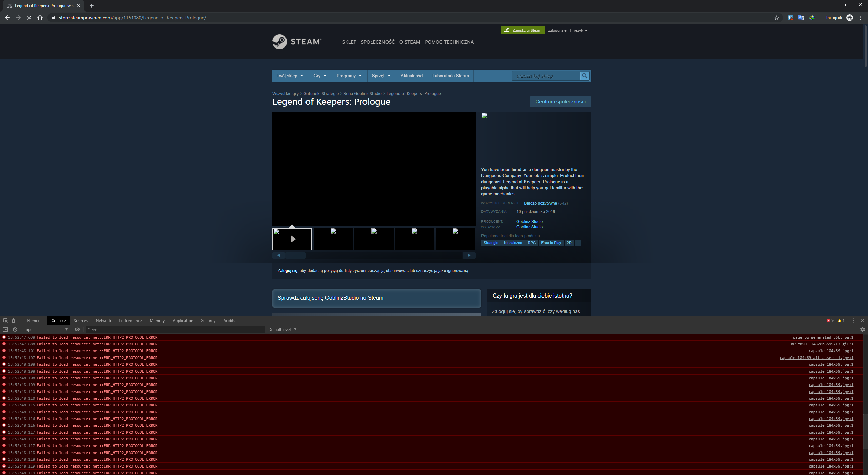Click the Centrum społeczności button
The image size is (868, 475).
pyautogui.click(x=560, y=101)
